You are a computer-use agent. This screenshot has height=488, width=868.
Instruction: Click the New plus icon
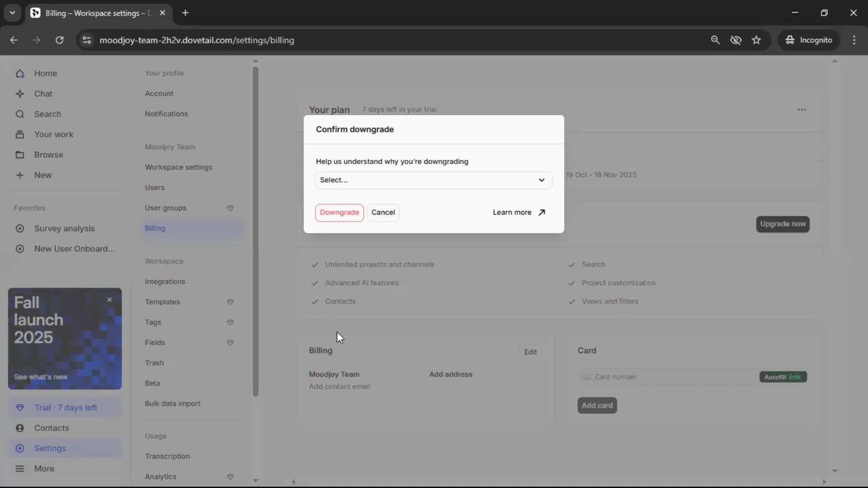coord(20,175)
